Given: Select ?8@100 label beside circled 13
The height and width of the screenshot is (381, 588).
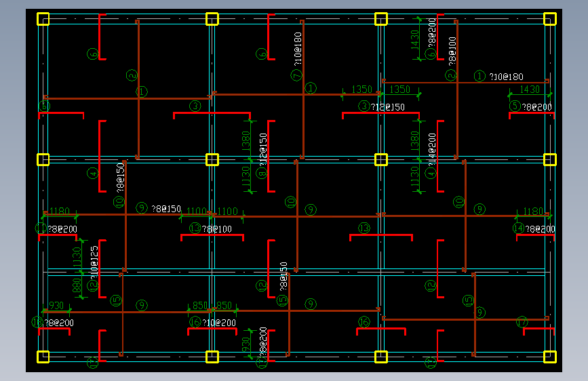Looking at the screenshot, I should (217, 229).
